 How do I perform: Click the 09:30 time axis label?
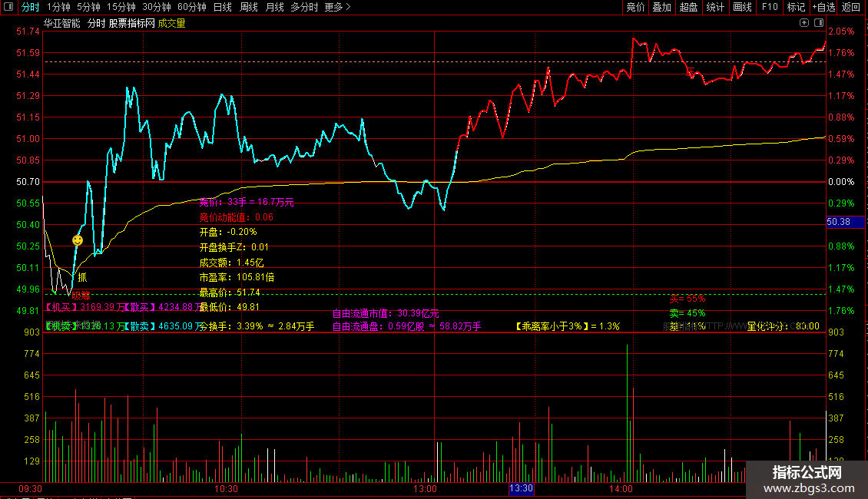coord(31,489)
